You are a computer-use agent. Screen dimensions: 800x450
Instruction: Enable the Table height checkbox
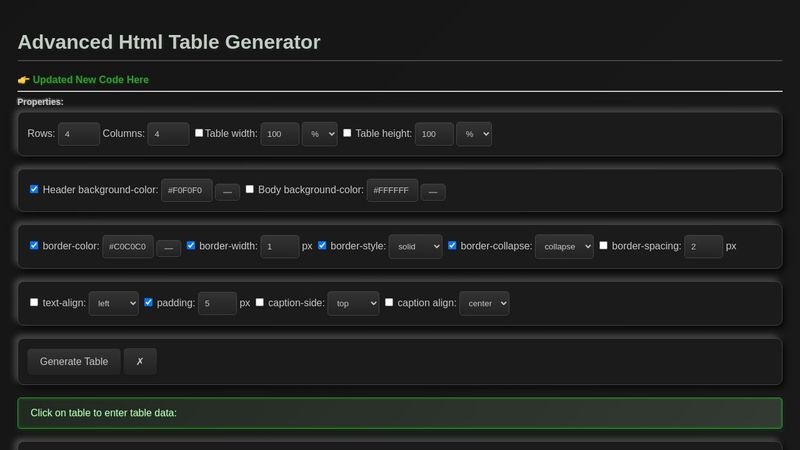347,133
